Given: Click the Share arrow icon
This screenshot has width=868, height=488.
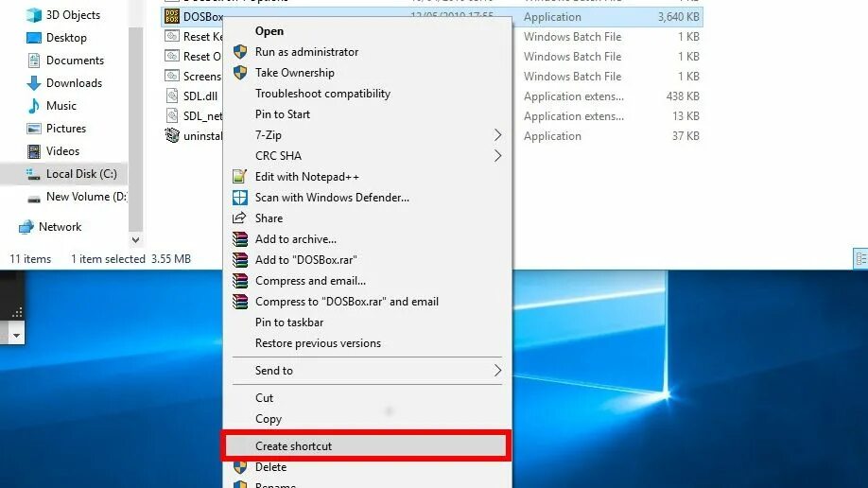Looking at the screenshot, I should (239, 218).
